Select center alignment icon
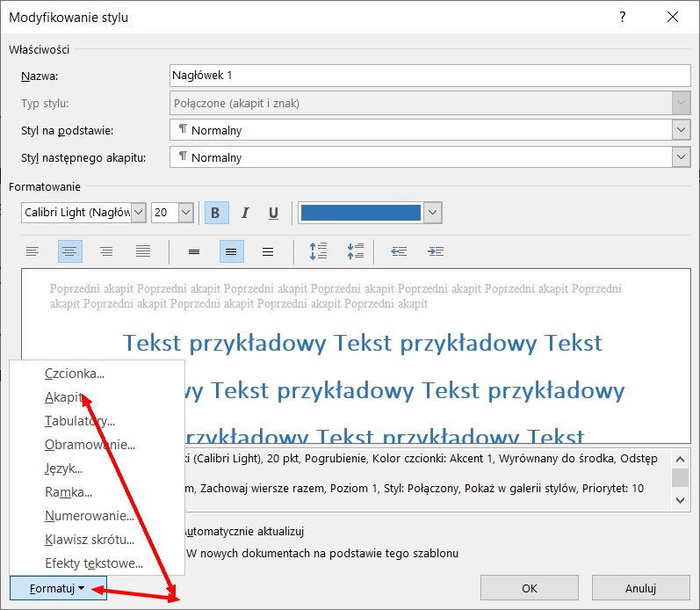The width and height of the screenshot is (700, 610). 69,251
